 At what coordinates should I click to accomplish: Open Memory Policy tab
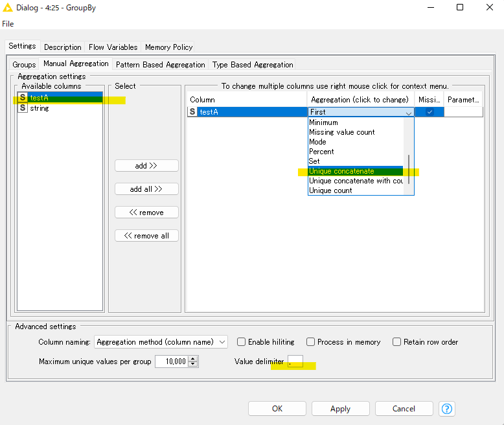168,47
